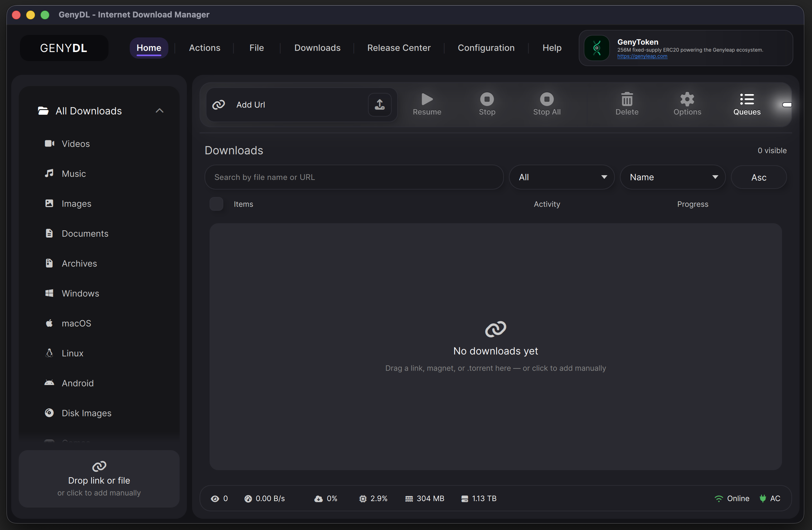This screenshot has width=812, height=530.
Task: Focus the search by file name field
Action: pyautogui.click(x=354, y=177)
